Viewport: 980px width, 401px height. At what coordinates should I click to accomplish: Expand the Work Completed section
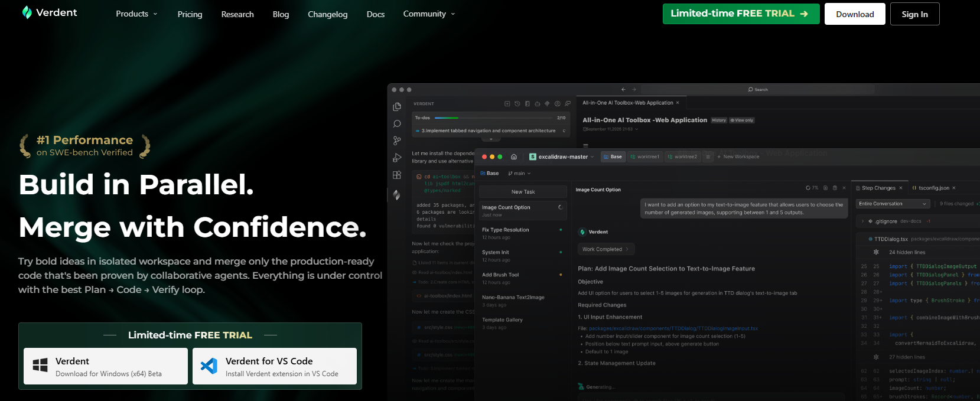606,249
